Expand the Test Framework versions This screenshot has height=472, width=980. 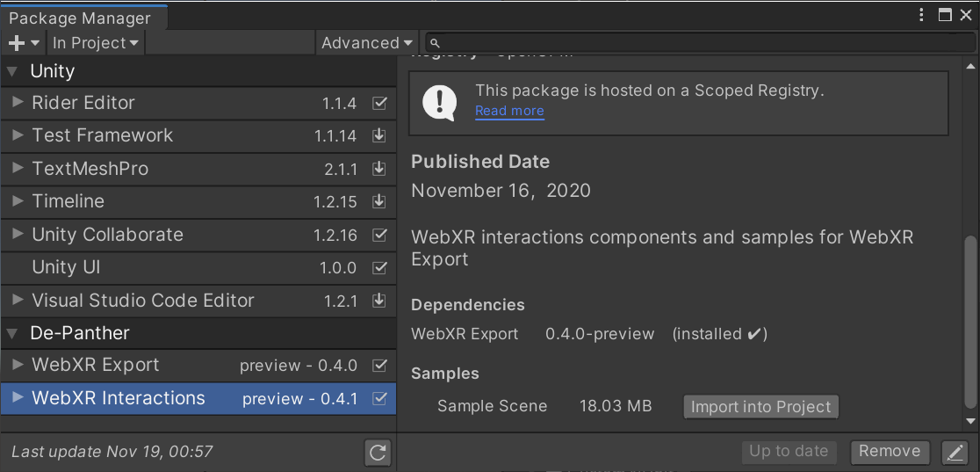[18, 135]
